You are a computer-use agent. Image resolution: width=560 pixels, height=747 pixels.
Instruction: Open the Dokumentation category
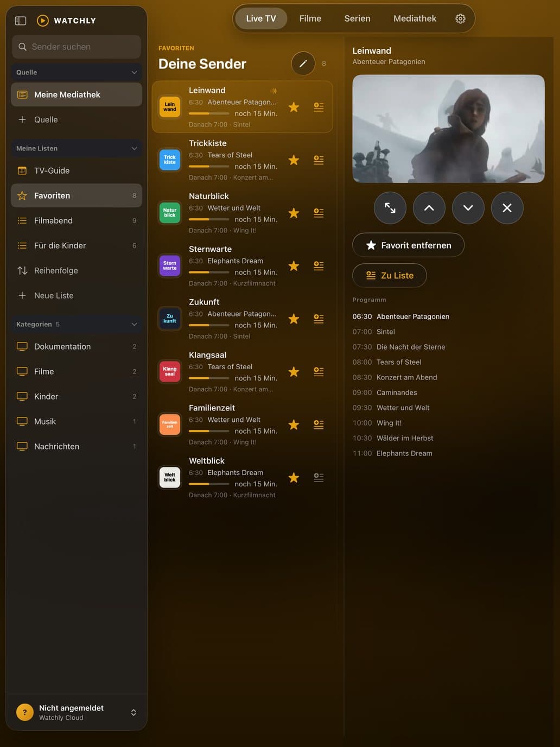[77, 346]
